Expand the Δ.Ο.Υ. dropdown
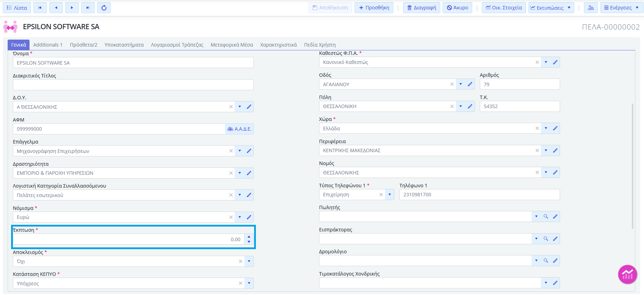 pos(240,107)
